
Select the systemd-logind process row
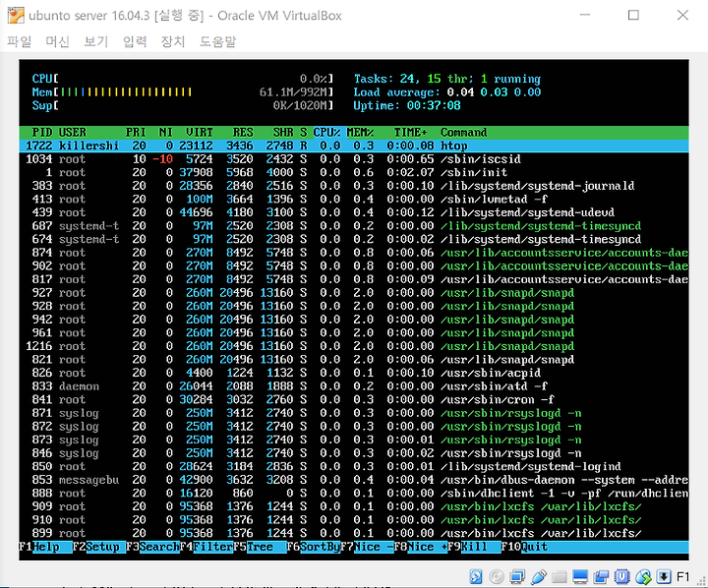[x=354, y=466]
